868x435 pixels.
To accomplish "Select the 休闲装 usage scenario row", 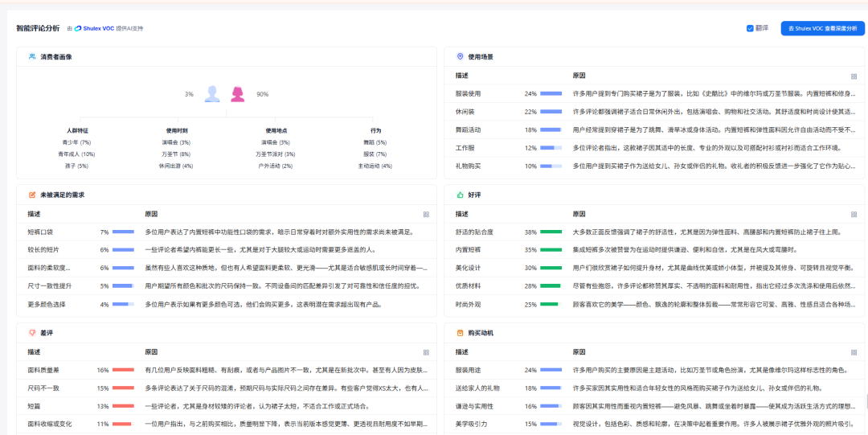I will [655, 112].
